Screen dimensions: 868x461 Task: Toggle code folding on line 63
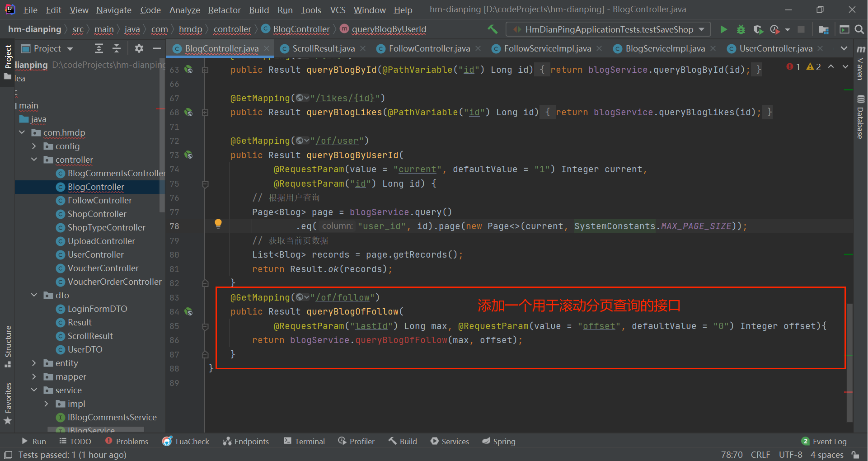click(205, 70)
